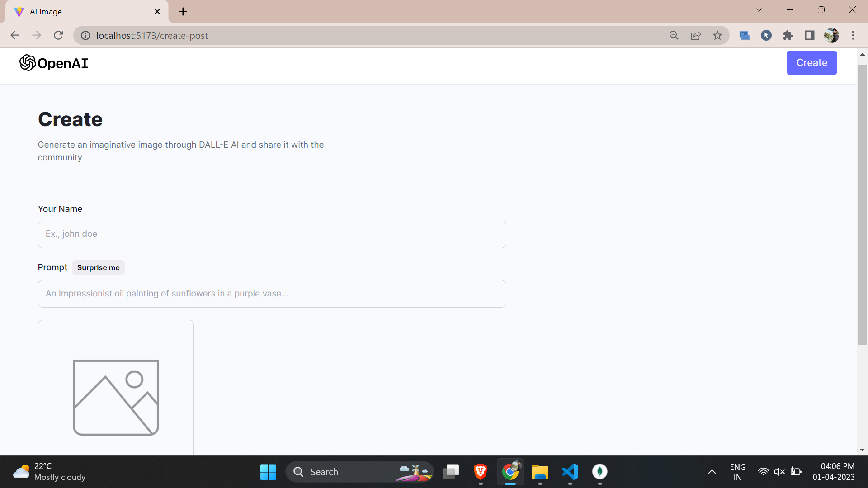
Task: Open the zoom magnifier icon in address bar
Action: [674, 35]
